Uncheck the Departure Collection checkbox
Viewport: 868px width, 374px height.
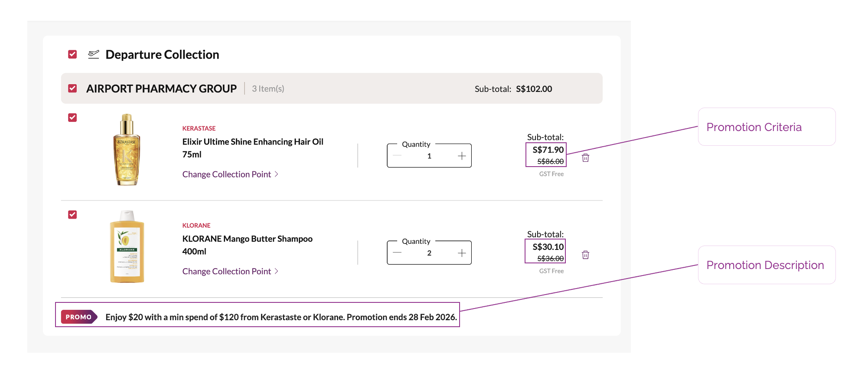(x=72, y=54)
